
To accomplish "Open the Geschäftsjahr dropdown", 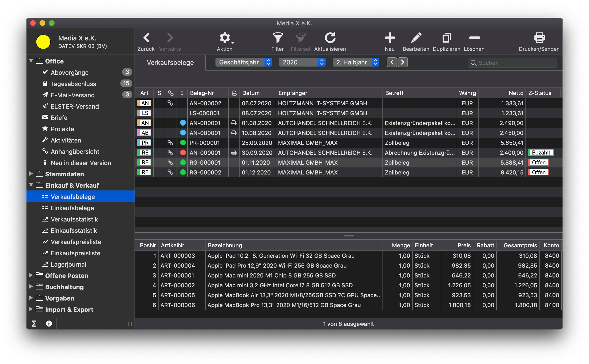I will pyautogui.click(x=243, y=62).
